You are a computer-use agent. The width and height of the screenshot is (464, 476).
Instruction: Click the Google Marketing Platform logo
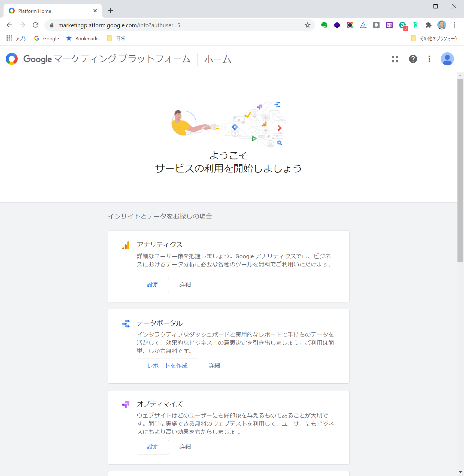[12, 59]
